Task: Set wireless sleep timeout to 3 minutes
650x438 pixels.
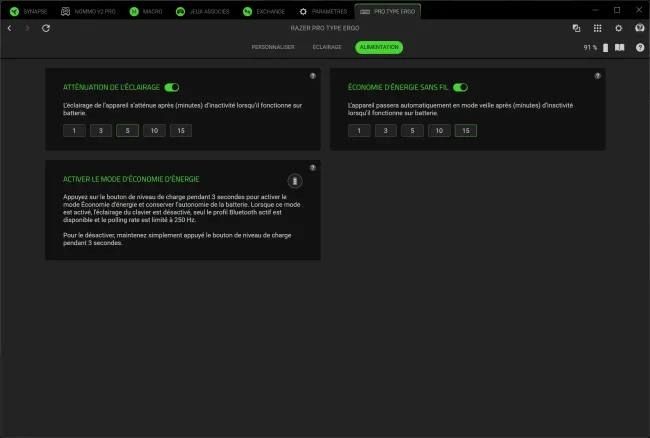Action: pyautogui.click(x=386, y=131)
